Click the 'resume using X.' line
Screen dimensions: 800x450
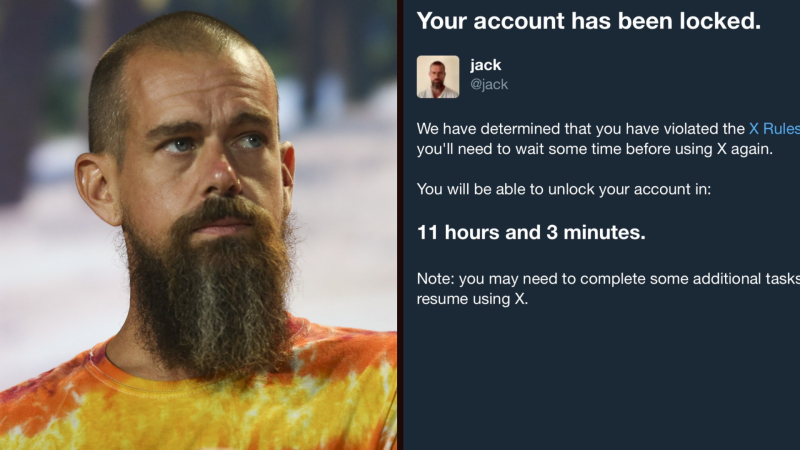click(x=472, y=299)
